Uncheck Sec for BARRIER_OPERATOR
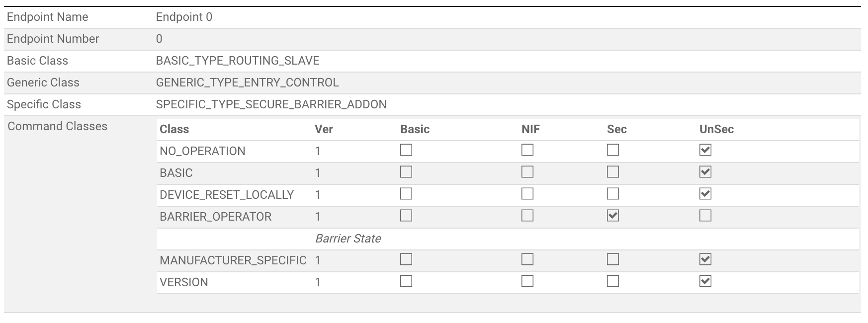The width and height of the screenshot is (868, 323). (x=613, y=216)
